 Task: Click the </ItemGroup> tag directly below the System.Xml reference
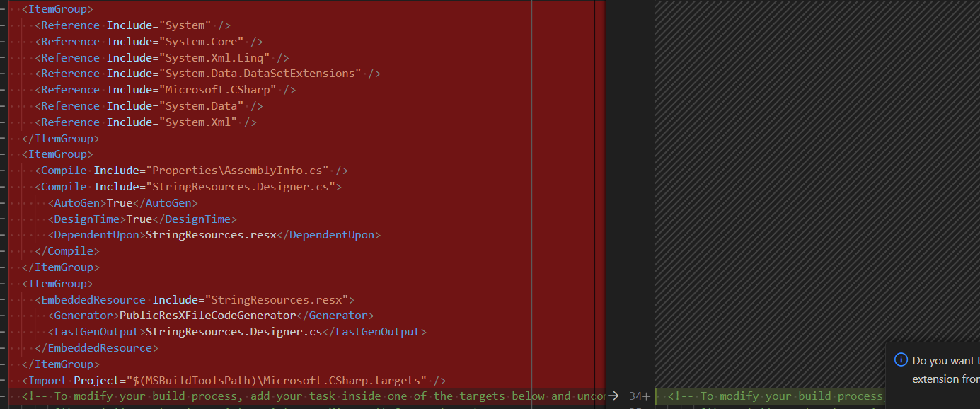[x=61, y=139]
